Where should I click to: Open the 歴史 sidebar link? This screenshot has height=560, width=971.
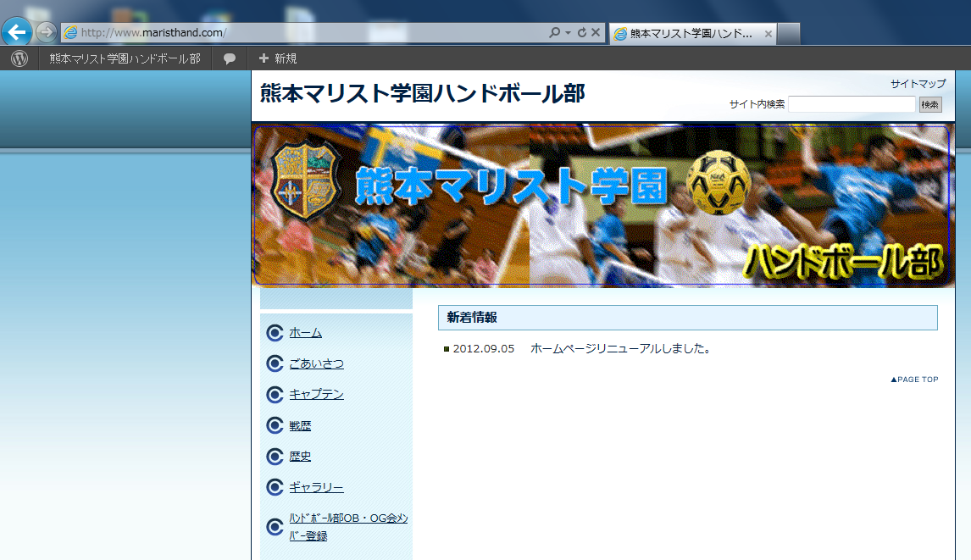click(x=300, y=456)
